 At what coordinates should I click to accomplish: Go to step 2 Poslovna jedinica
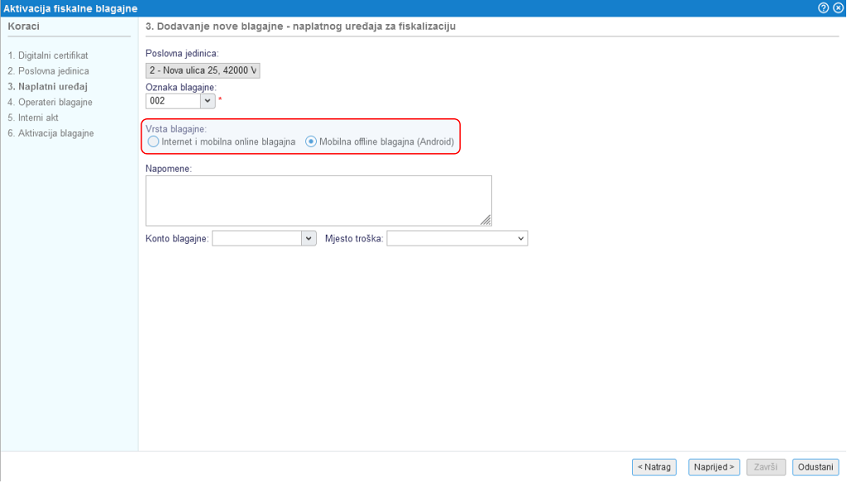[x=48, y=71]
